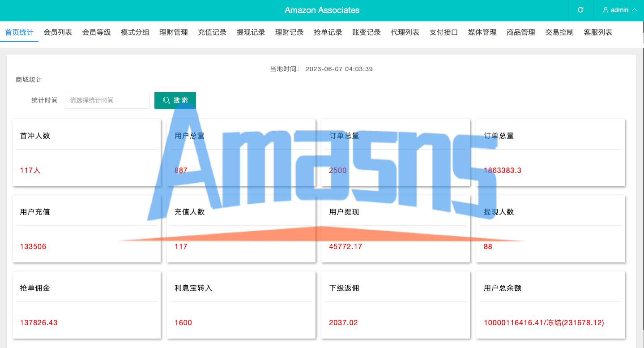
Task: Focus the 请选择统计时间 date input
Action: pos(107,100)
